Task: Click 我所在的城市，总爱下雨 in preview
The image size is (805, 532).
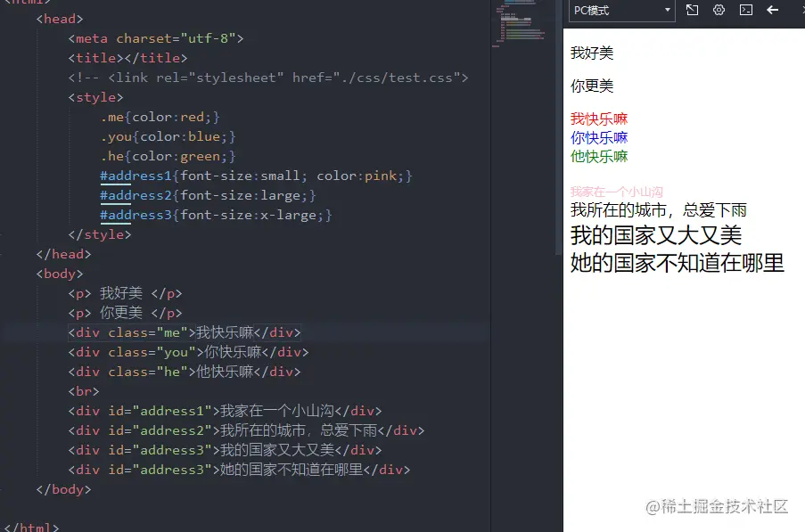Action: (659, 209)
